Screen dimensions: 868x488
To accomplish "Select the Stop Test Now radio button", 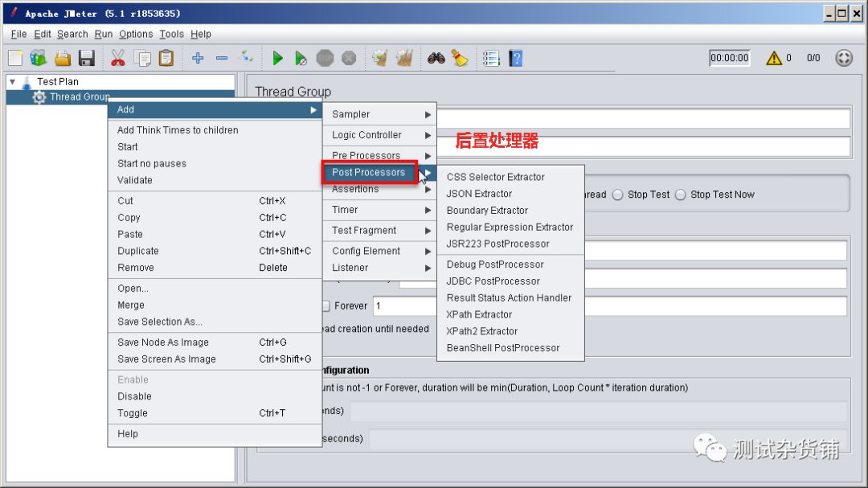I will point(681,195).
